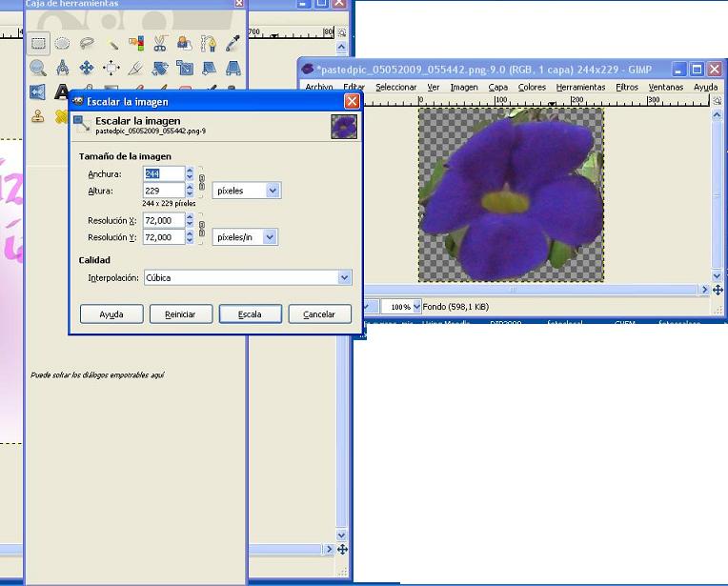The height and width of the screenshot is (586, 728).
Task: Click the navigation cross icon in flower window
Action: click(718, 291)
